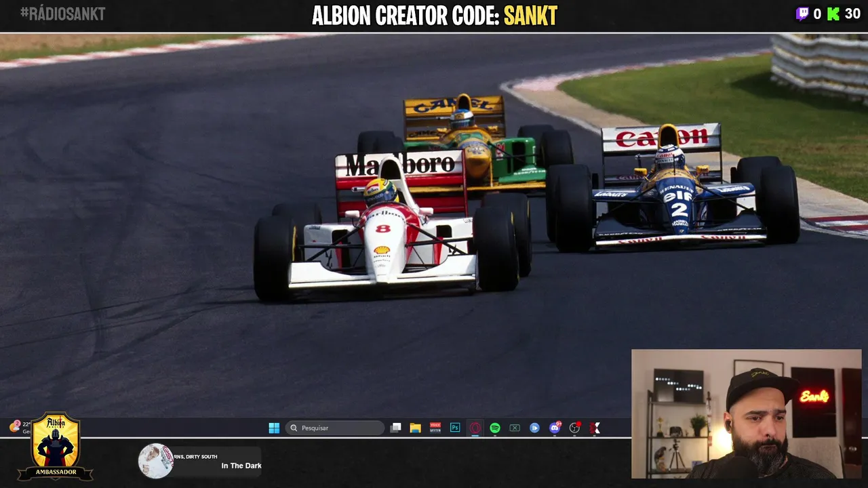This screenshot has width=868, height=488.
Task: Click the Twitch viewer count icon
Action: (x=803, y=14)
